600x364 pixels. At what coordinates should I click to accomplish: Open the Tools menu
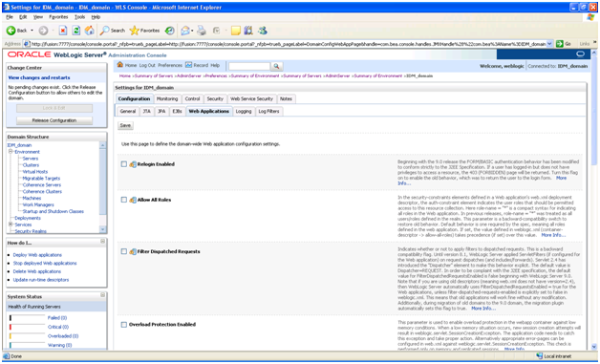(79, 17)
